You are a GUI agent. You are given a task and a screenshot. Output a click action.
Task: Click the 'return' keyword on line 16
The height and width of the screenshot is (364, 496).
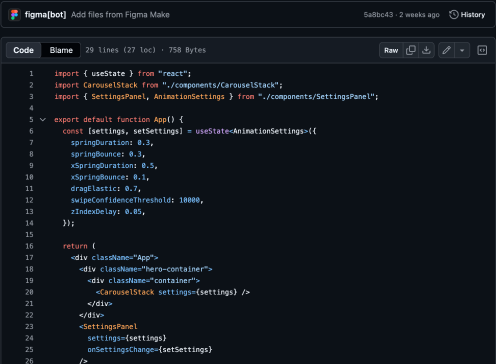point(75,246)
